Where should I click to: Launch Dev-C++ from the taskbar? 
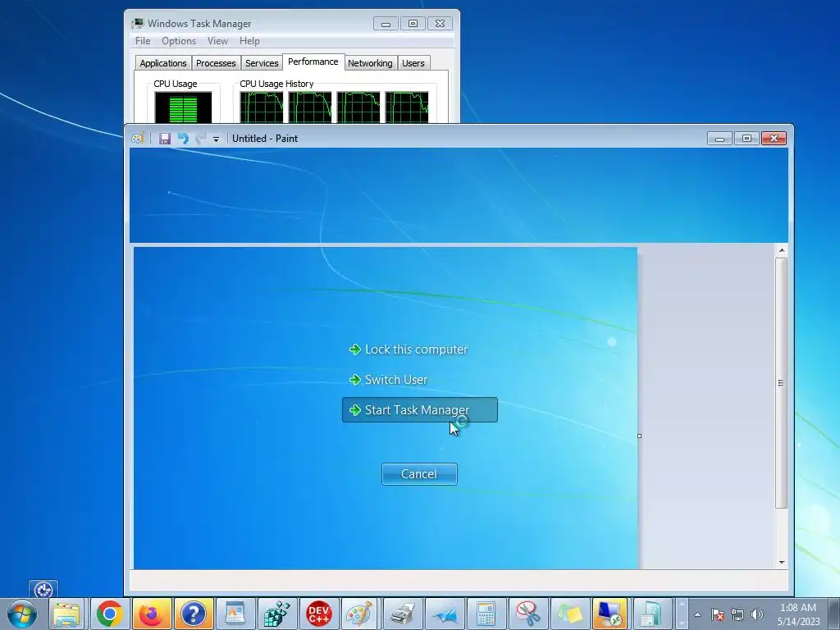[319, 614]
